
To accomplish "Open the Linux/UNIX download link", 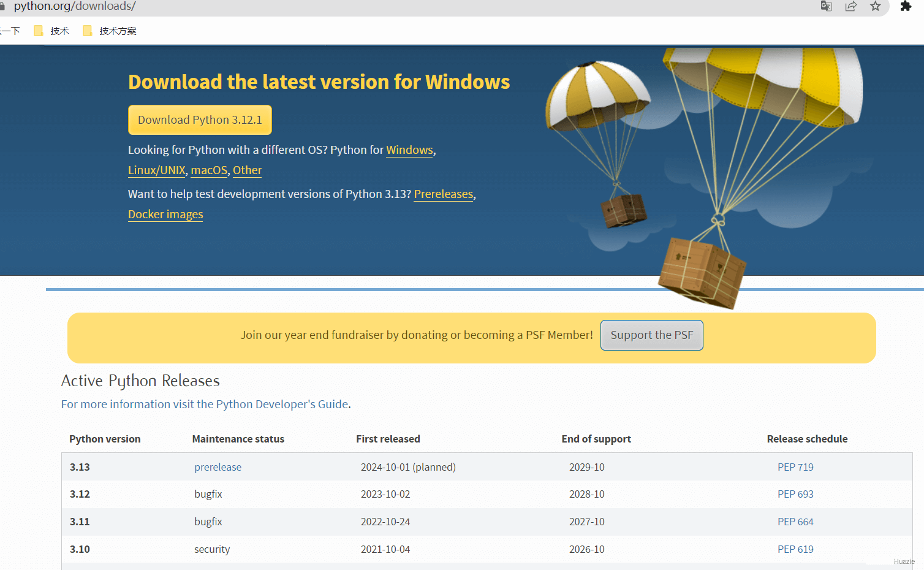I will point(157,170).
